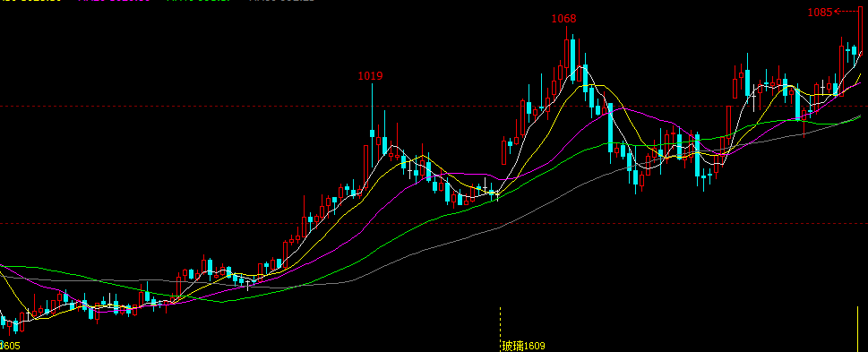
Task: Select the 1605 contract label
Action: coord(10,347)
